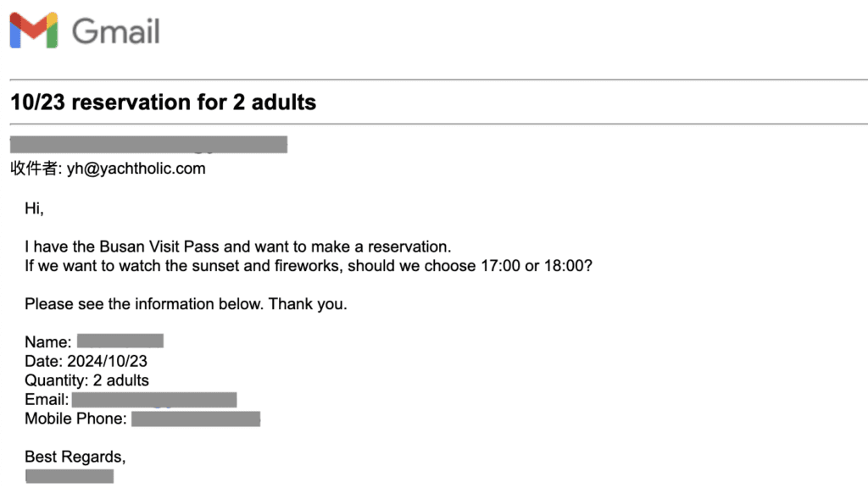868x488 pixels.
Task: Click the Date: 2024/10/23 line
Action: pos(86,361)
